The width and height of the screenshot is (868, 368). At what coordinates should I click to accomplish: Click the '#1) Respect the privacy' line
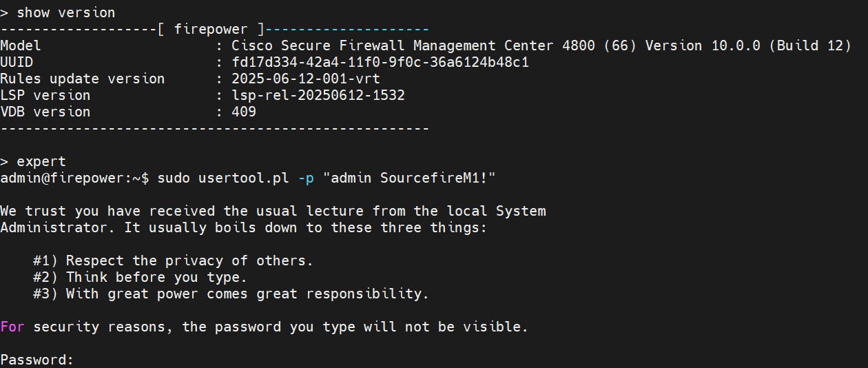click(x=173, y=260)
